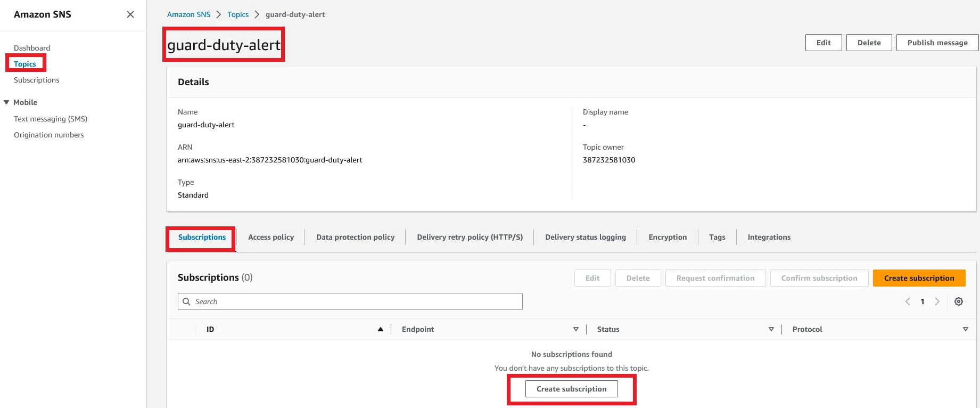Image resolution: width=980 pixels, height=408 pixels.
Task: Sort subscriptions by ID column arrow
Action: (x=380, y=329)
